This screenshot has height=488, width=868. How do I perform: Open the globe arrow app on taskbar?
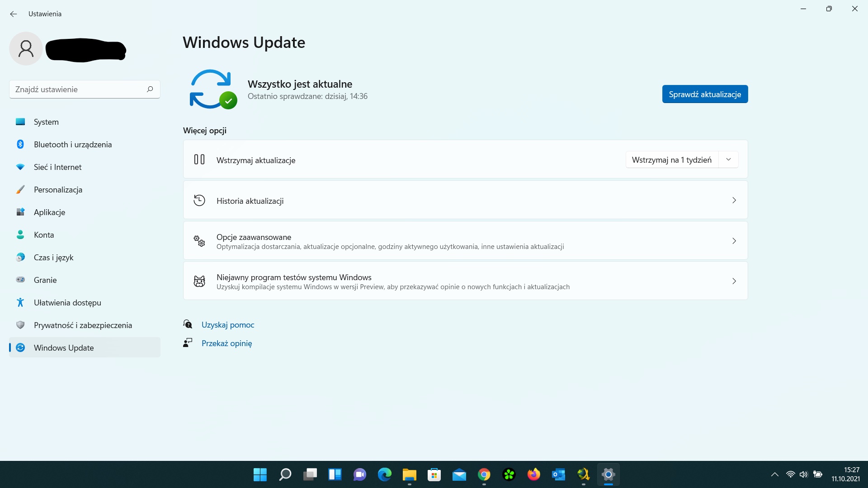pyautogui.click(x=584, y=474)
